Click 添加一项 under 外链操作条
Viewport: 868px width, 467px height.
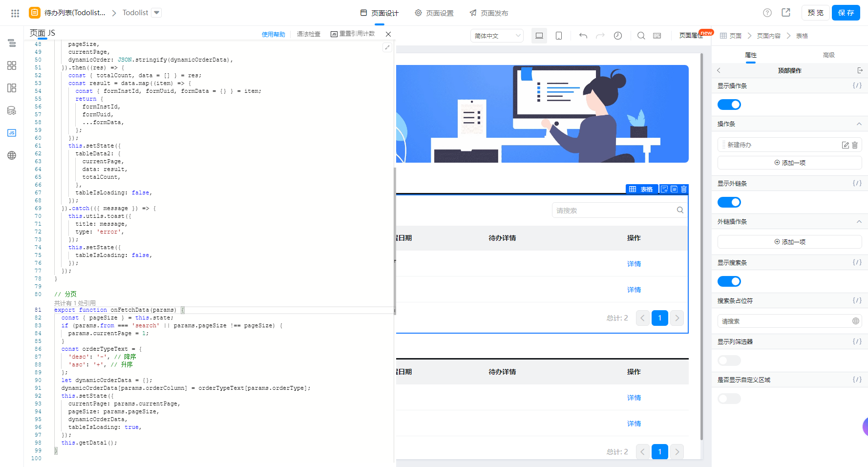click(x=790, y=242)
